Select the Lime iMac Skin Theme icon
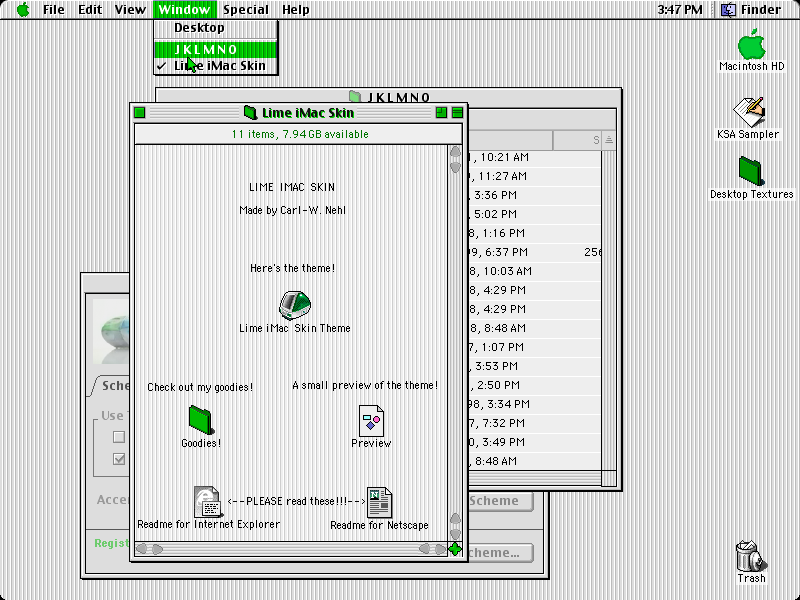 (x=295, y=305)
